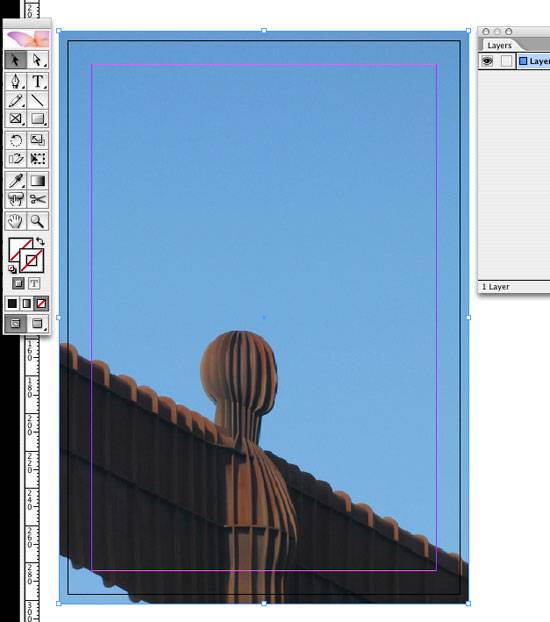Select the Rotate tool

click(15, 140)
